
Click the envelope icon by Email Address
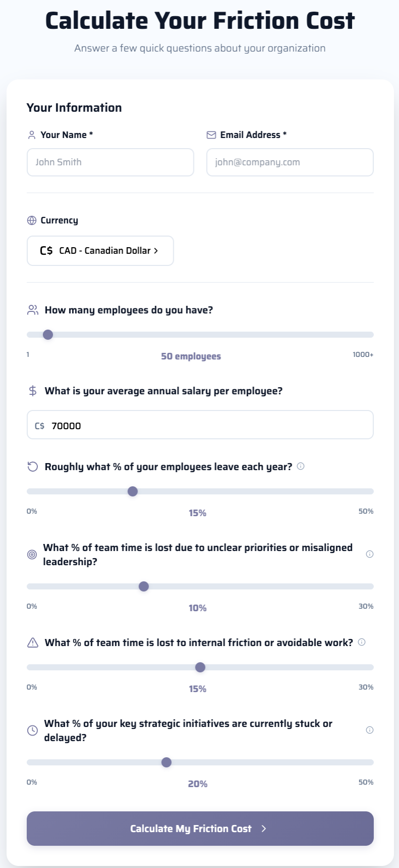pos(211,135)
